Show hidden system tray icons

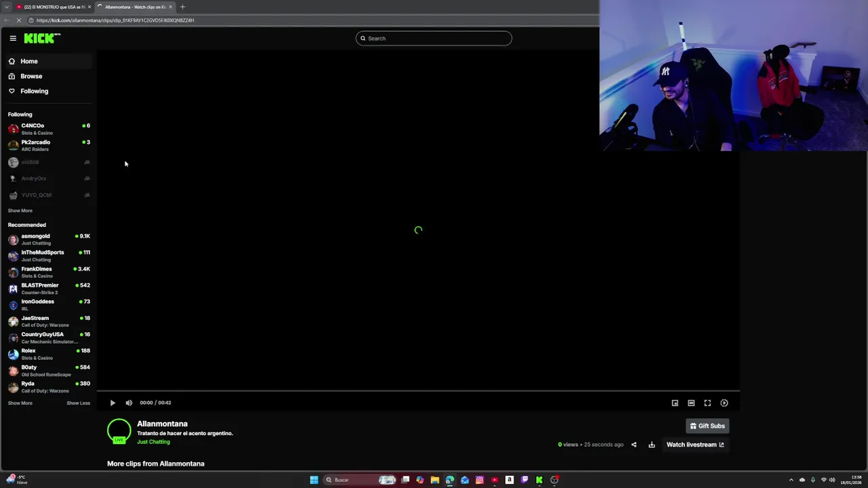791,480
